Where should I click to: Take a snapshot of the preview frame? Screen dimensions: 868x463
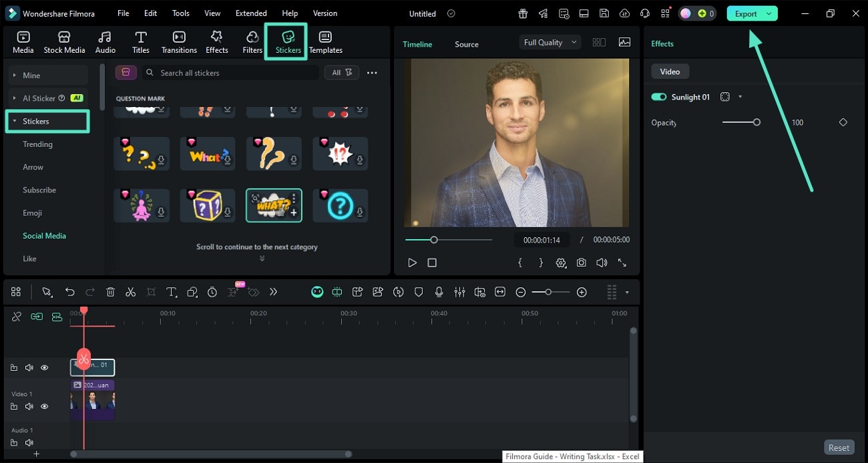(x=581, y=263)
